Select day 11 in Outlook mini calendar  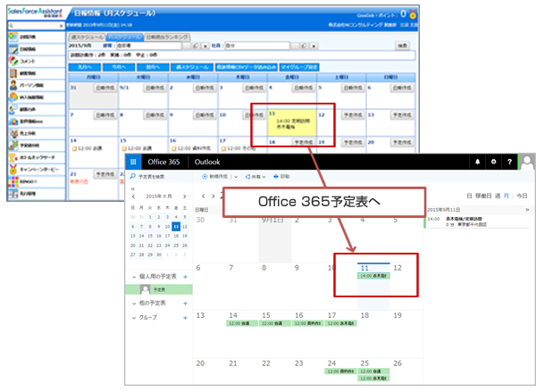[176, 226]
